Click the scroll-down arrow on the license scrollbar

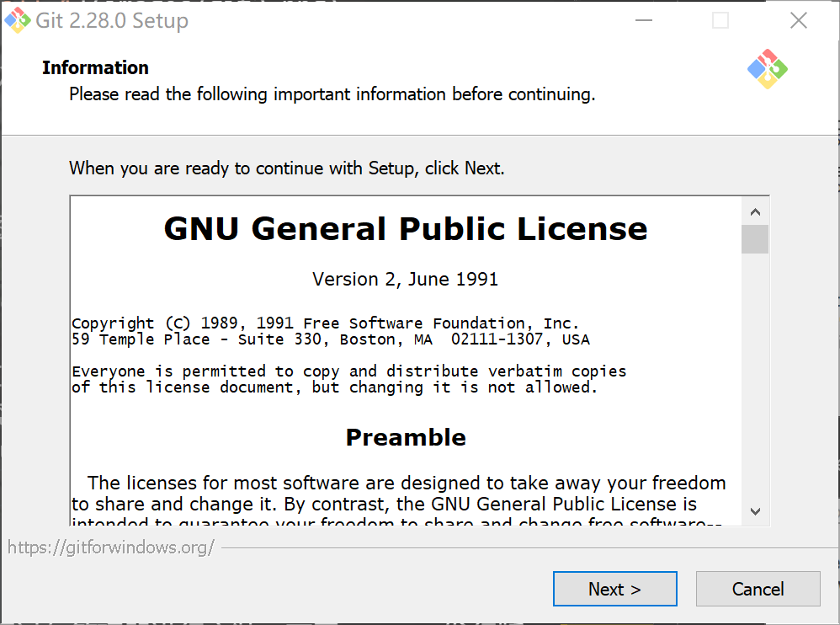[755, 511]
